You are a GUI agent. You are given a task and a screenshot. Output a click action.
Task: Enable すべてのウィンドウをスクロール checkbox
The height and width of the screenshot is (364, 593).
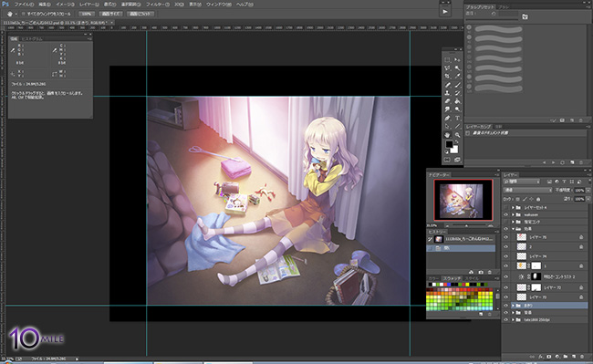(23, 14)
